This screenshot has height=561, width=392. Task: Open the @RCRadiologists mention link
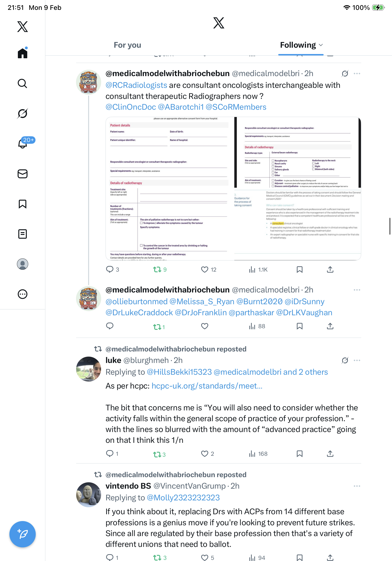[x=136, y=85]
